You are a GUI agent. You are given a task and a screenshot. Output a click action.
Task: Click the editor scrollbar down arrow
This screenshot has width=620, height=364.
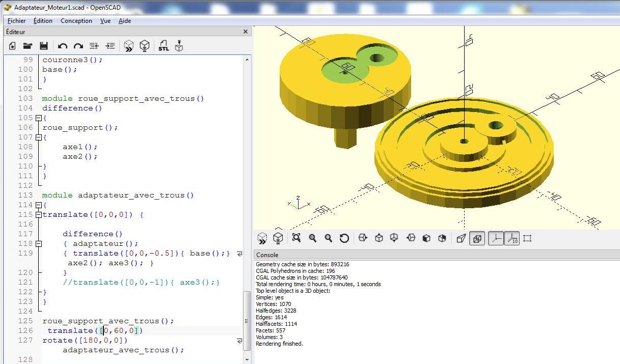point(248,358)
